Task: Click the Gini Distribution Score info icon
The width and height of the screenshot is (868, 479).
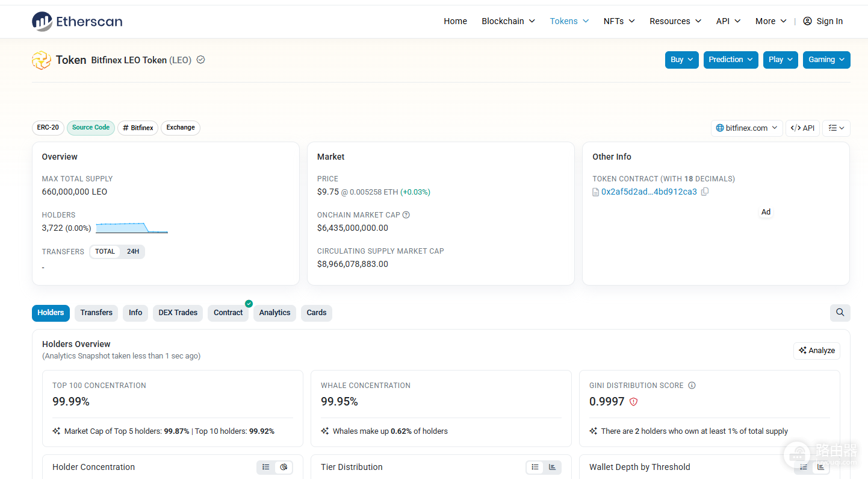Action: coord(692,386)
